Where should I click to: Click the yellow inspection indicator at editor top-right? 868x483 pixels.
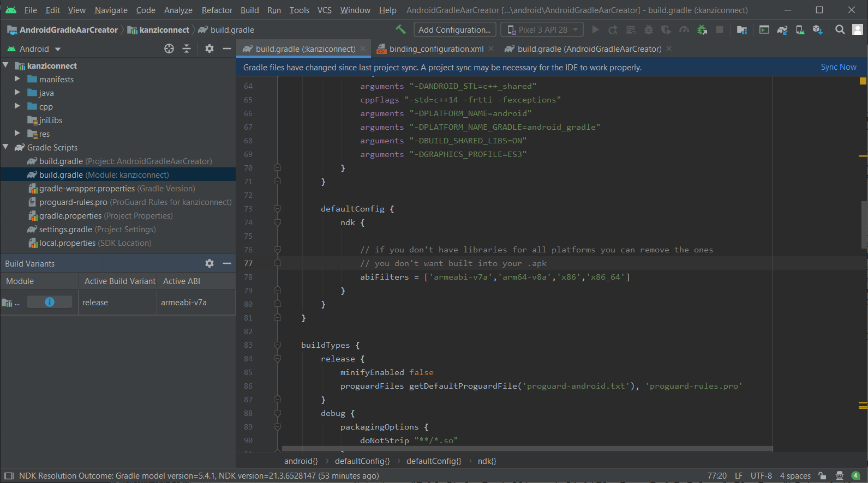863,81
